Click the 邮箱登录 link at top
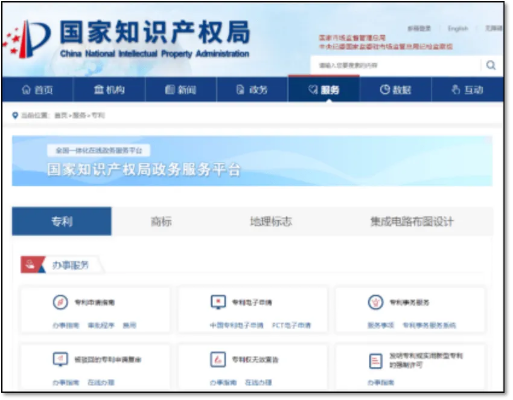Screen dimensions: 513x400 pos(419,29)
